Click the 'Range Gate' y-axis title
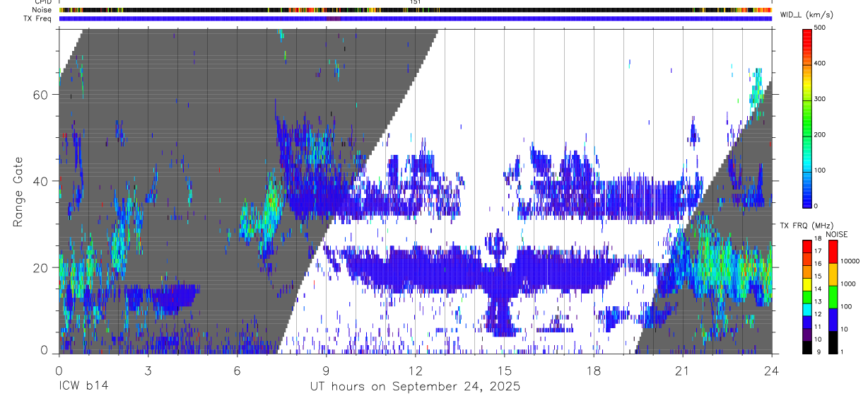This screenshot has width=868, height=401. click(x=18, y=192)
